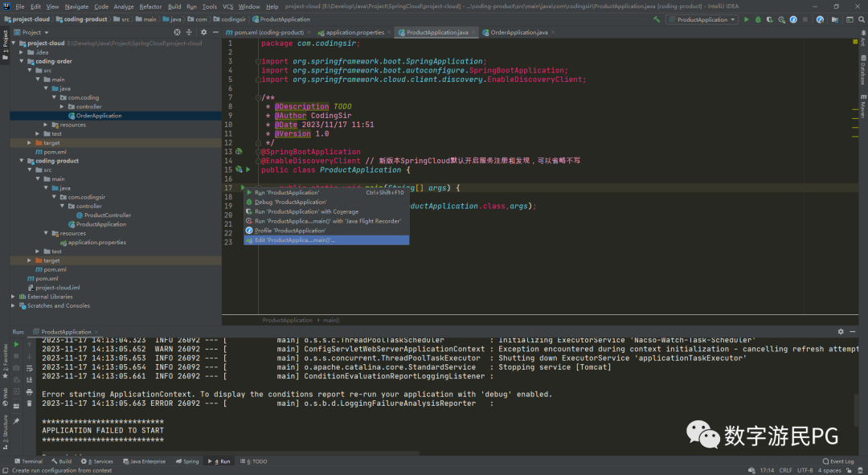Click the toolbar Run with Coverage icon
868x475 pixels.
coord(769,19)
